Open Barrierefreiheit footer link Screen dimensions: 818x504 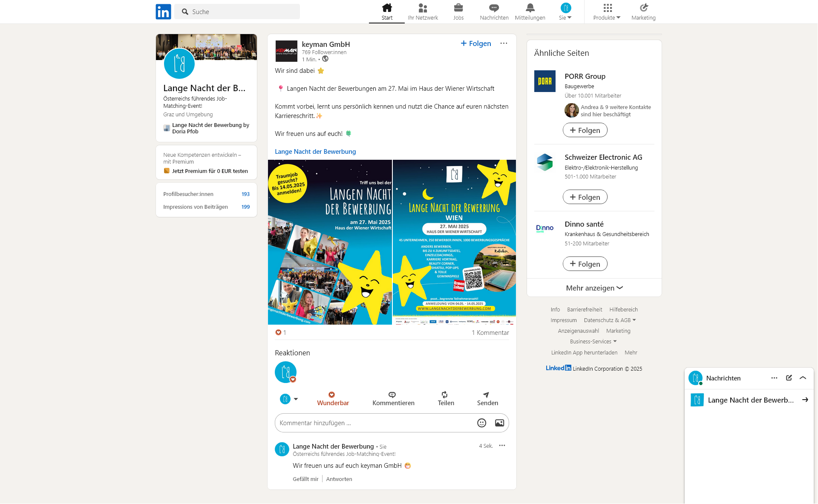click(585, 309)
